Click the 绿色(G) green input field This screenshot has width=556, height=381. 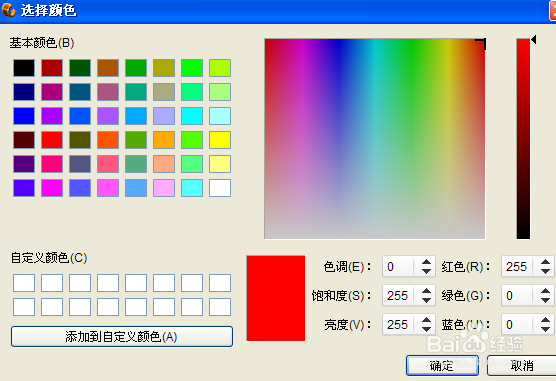pos(517,296)
